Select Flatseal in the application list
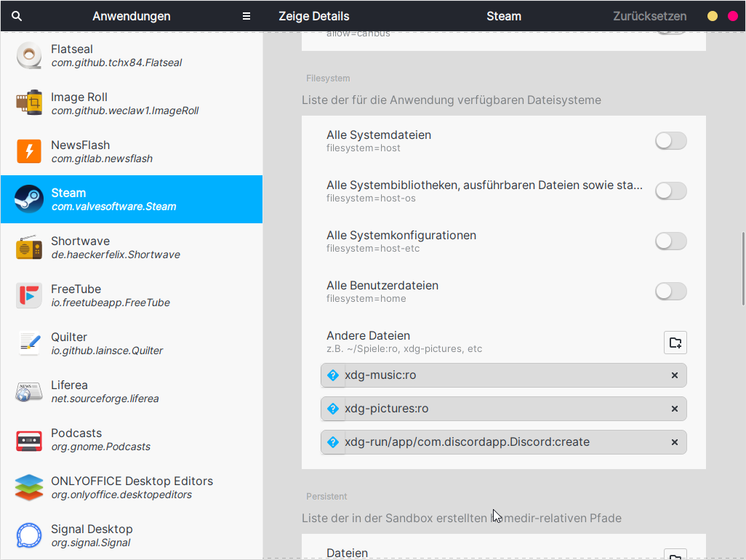This screenshot has width=746, height=560. 131,55
